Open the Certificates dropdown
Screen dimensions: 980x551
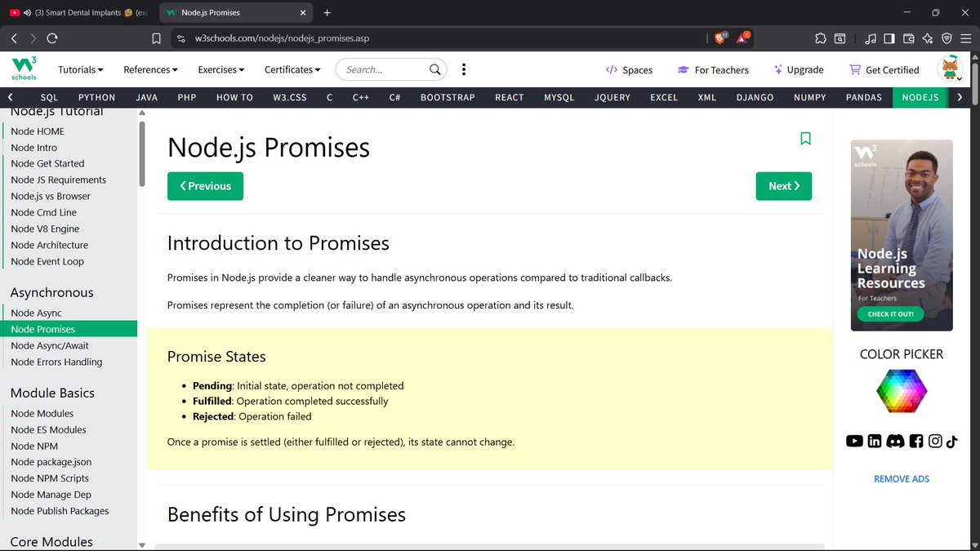click(x=292, y=69)
